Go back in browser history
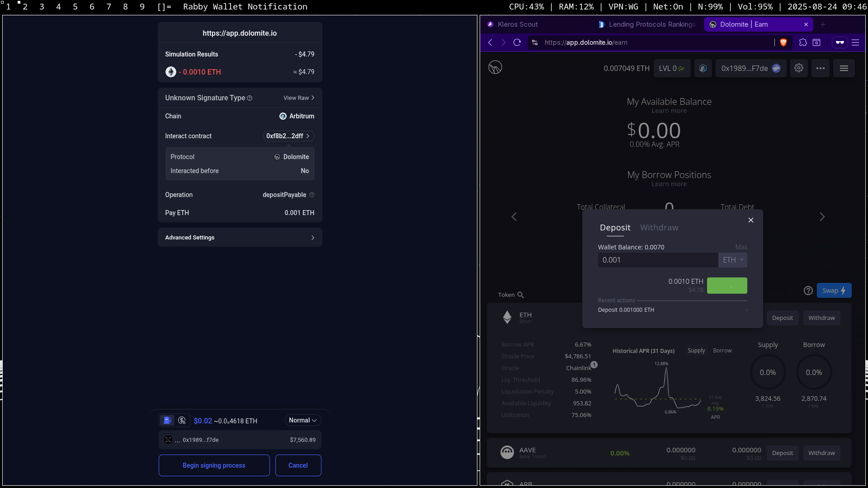The height and width of the screenshot is (488, 868). click(490, 42)
